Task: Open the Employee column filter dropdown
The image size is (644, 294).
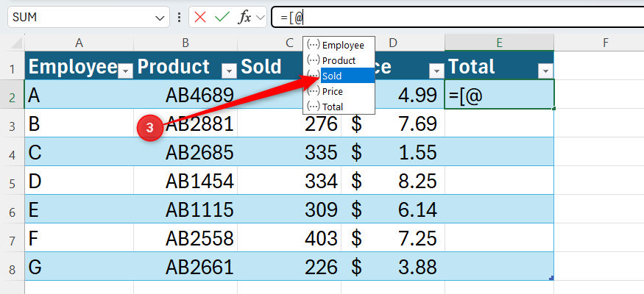Action: click(x=125, y=72)
